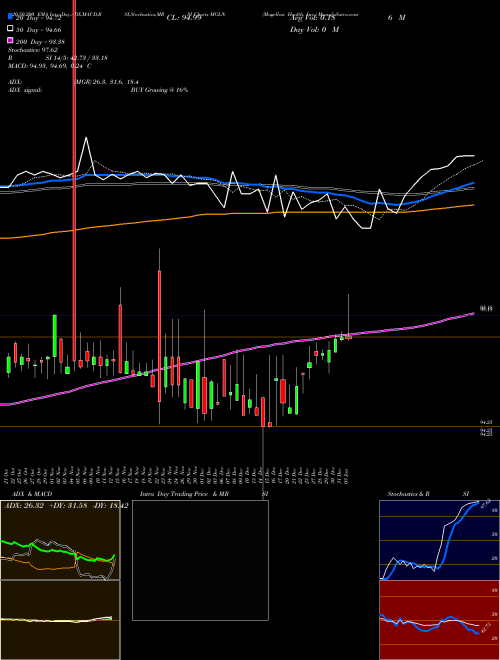Open the empty Intra Day Trading Price panel
The height and width of the screenshot is (660, 500).
pyautogui.click(x=200, y=560)
